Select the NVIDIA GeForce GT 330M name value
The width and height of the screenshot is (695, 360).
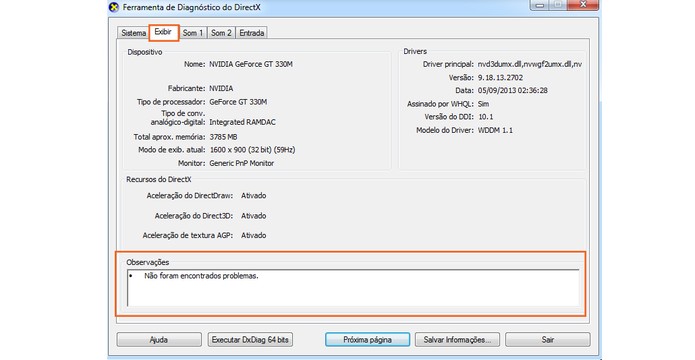coord(251,64)
